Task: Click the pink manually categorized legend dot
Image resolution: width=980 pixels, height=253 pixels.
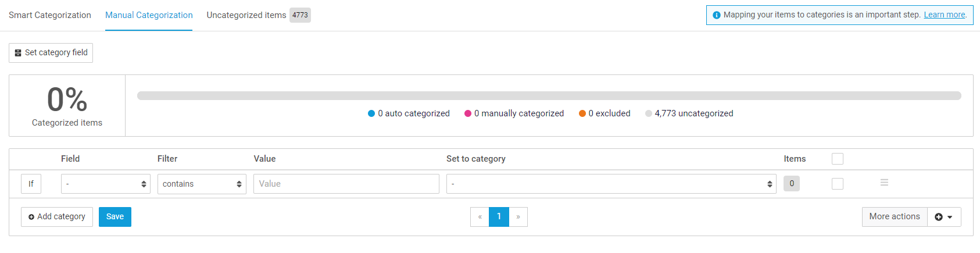Action: 468,113
